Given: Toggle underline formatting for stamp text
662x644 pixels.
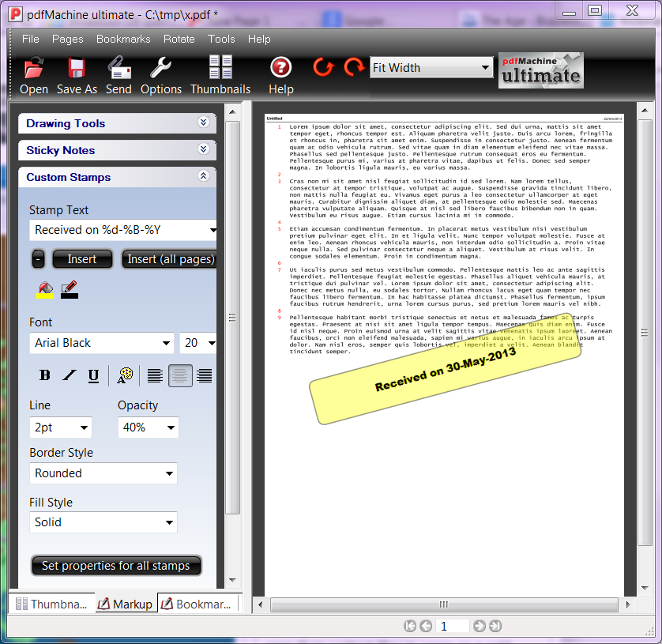Looking at the screenshot, I should pyautogui.click(x=93, y=375).
